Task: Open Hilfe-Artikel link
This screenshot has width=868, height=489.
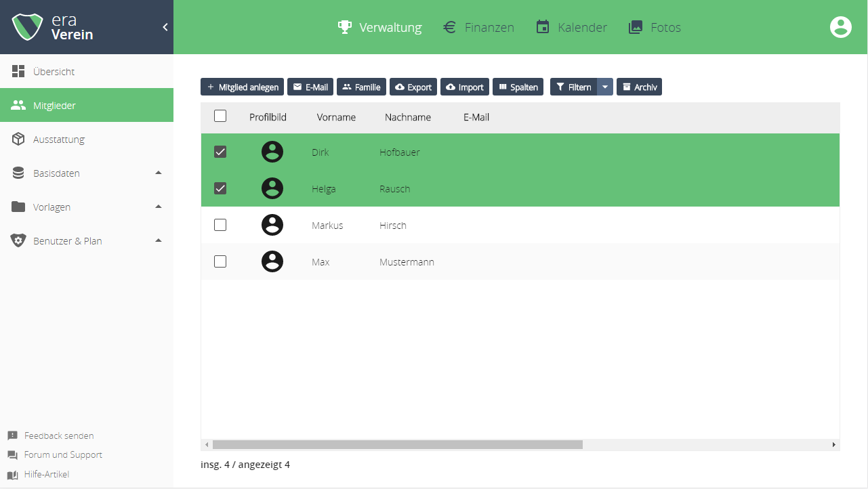Action: [x=47, y=475]
